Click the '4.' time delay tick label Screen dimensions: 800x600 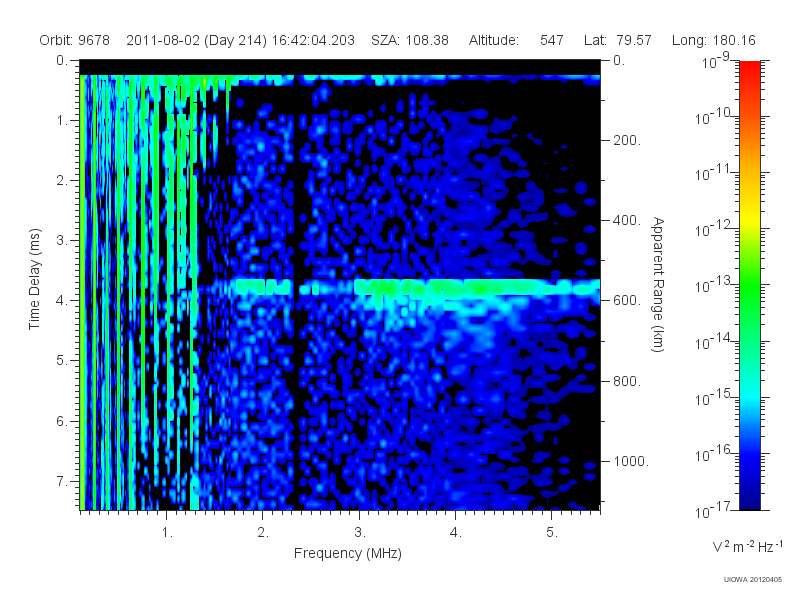pos(61,301)
